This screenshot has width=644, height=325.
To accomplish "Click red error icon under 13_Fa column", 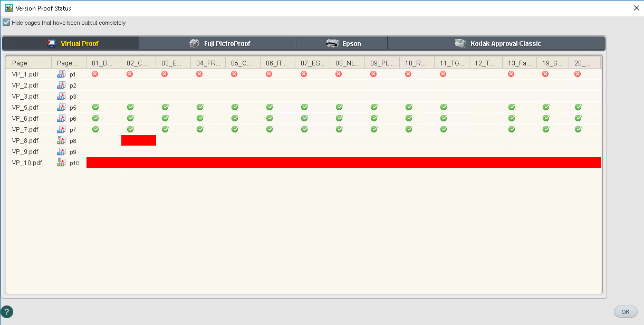I will click(x=511, y=74).
